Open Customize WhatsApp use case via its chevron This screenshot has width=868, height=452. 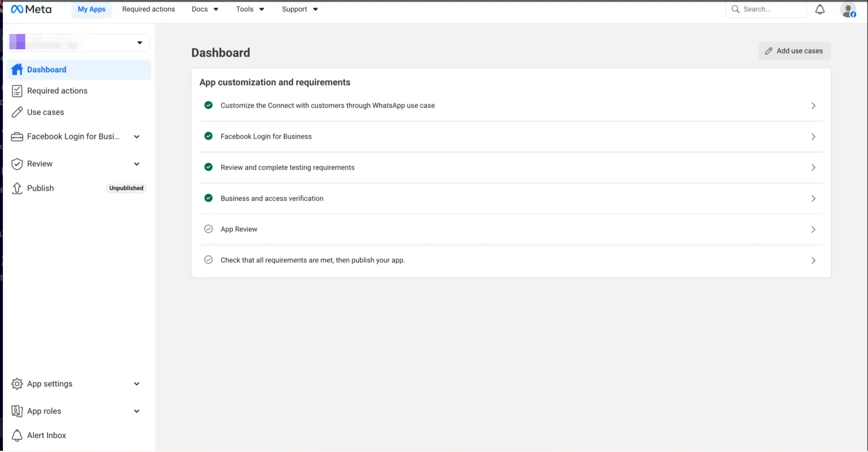click(813, 106)
